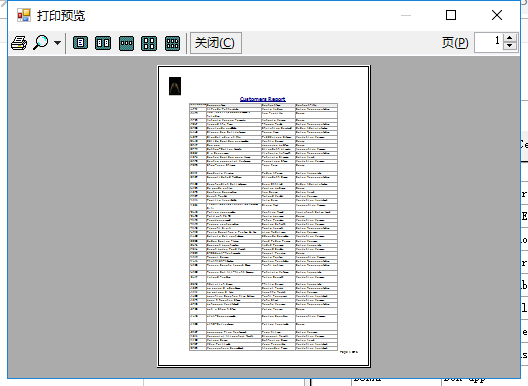Screen dimensions: 528x386
Task: Select one-page layout view
Action: [x=80, y=43]
